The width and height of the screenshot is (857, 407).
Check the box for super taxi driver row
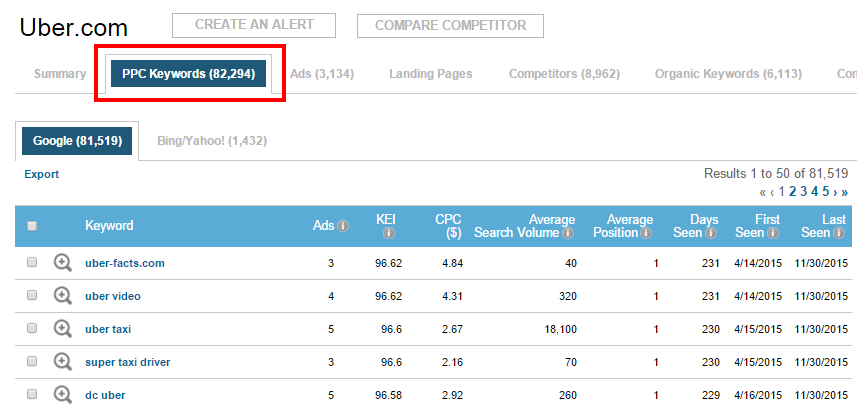[x=32, y=361]
